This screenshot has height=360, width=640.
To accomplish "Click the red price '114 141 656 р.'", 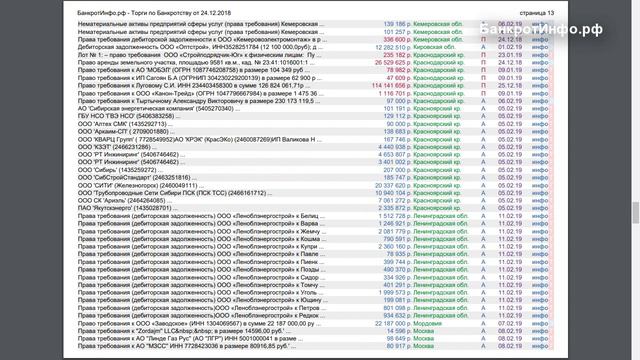I will [x=391, y=86].
